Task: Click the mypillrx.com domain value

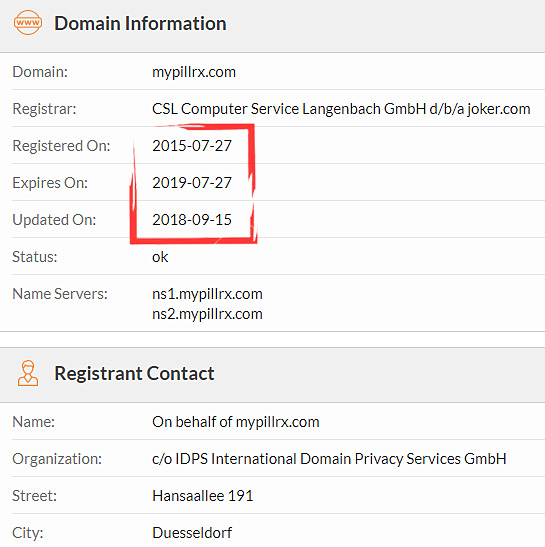Action: click(x=194, y=72)
